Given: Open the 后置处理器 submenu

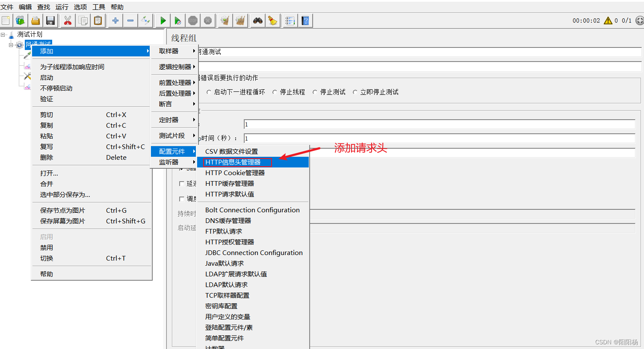Looking at the screenshot, I should coord(175,93).
